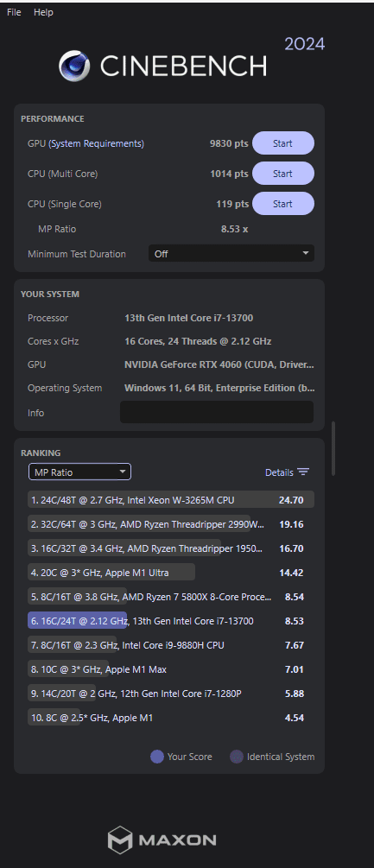Open the MP Ratio ranking dropdown
The height and width of the screenshot is (868, 374).
click(79, 472)
